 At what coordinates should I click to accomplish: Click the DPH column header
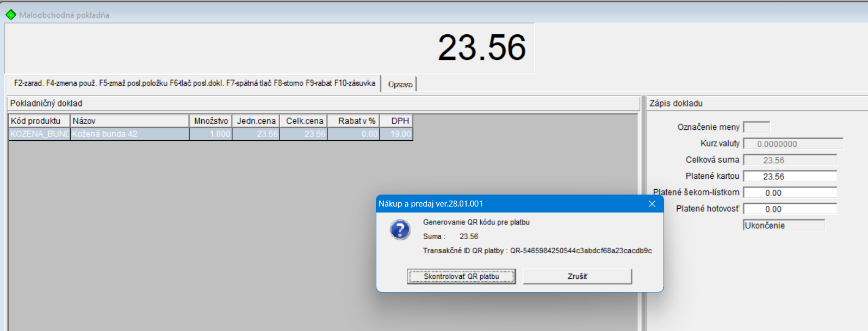tap(400, 121)
